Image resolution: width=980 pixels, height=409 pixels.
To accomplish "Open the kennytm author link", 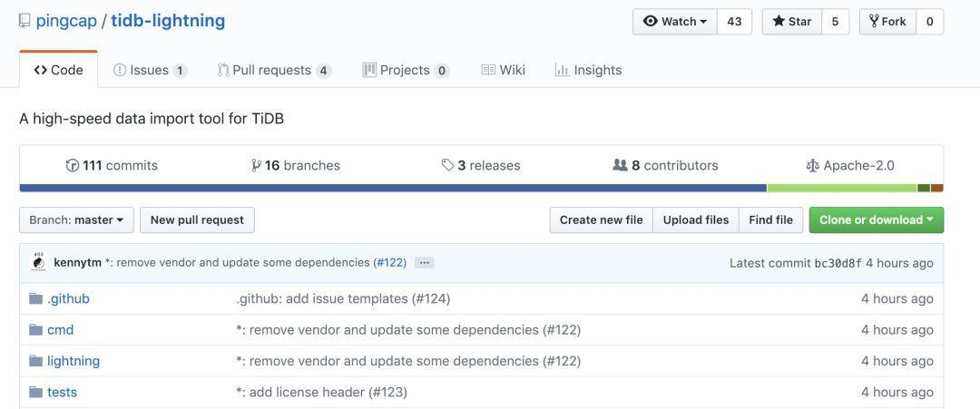I will click(x=77, y=262).
